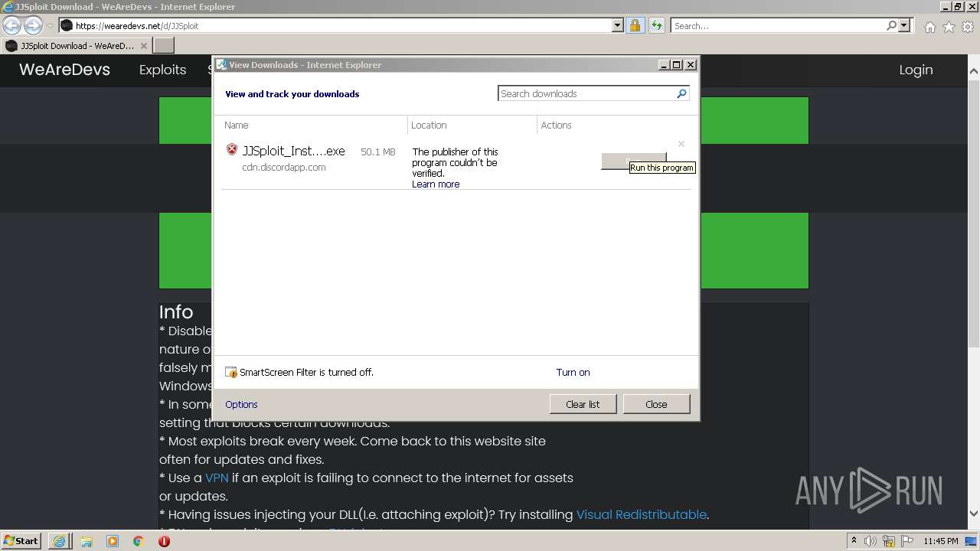Click the Close button in downloads dialog
Image resolution: width=980 pixels, height=551 pixels.
coord(656,404)
